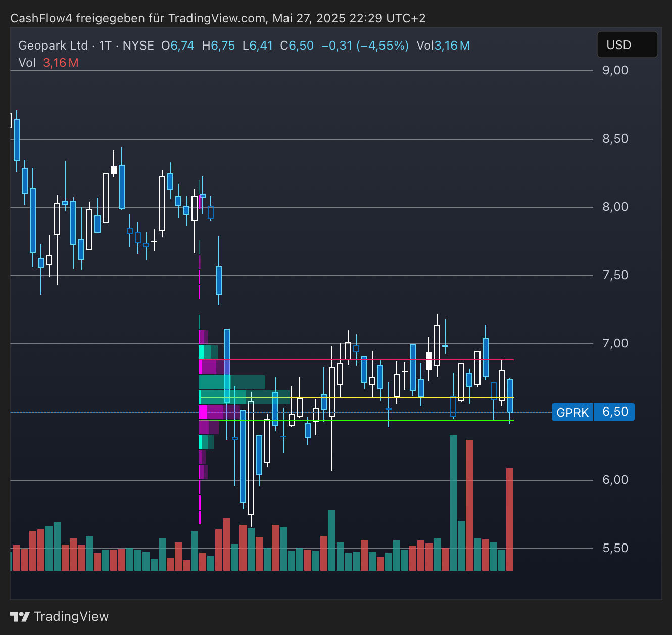Click the USD currency button
Screen dimensions: 672x635
[627, 45]
